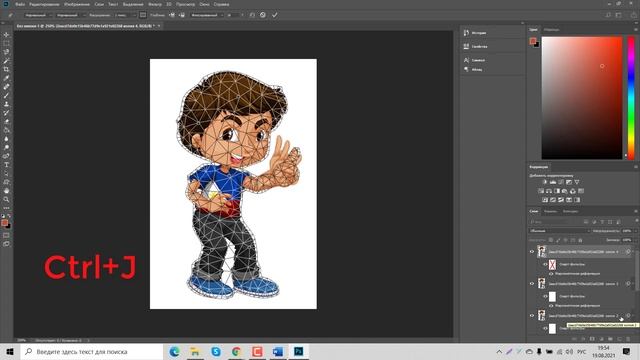640x360 pixels.
Task: Open the layer blend mode dropdown
Action: pos(559,231)
